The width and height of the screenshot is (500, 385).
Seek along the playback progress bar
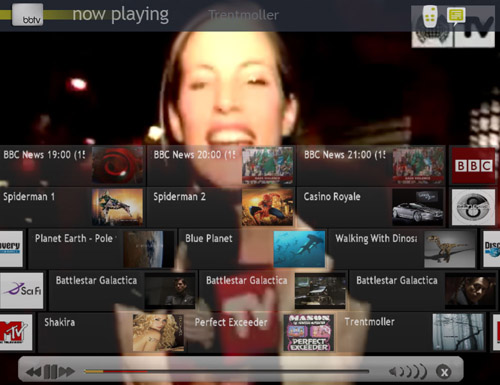(227, 371)
